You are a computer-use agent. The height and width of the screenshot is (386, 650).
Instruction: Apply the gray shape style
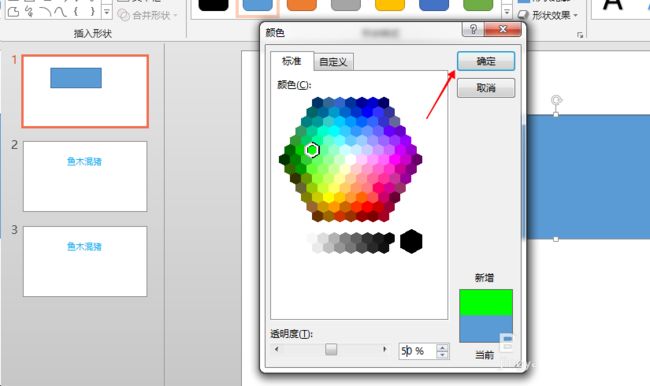pyautogui.click(x=346, y=5)
